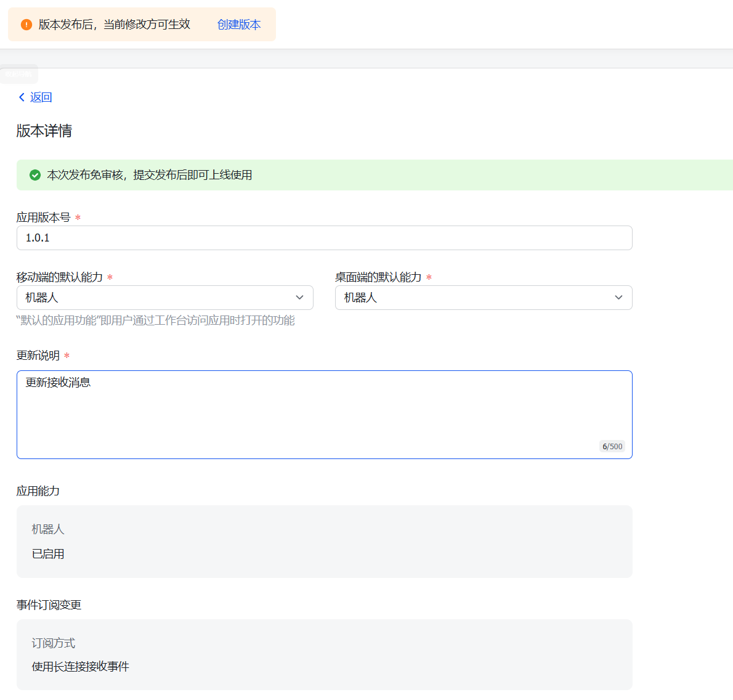Click the 订阅方式 label in subscription card
The image size is (733, 700).
coord(54,643)
